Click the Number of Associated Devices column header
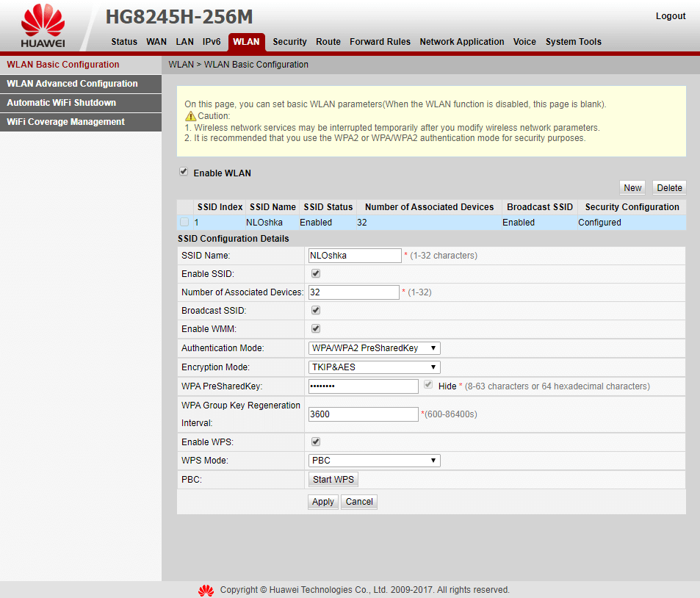 (x=430, y=207)
